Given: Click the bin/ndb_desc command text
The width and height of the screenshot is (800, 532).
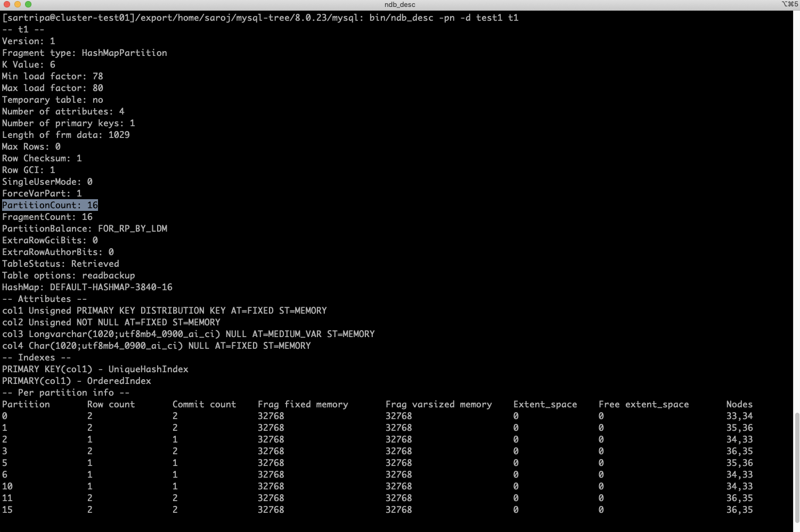Looking at the screenshot, I should click(x=402, y=18).
